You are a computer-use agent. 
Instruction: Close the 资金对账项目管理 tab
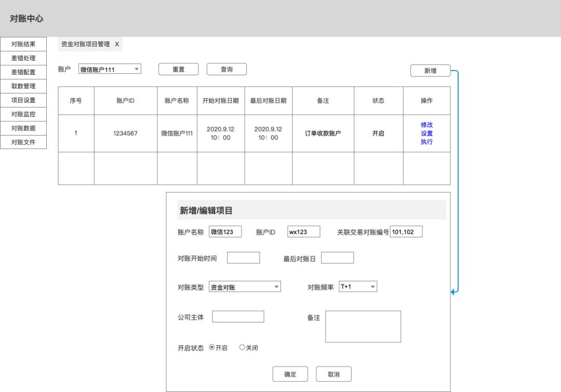click(x=117, y=44)
